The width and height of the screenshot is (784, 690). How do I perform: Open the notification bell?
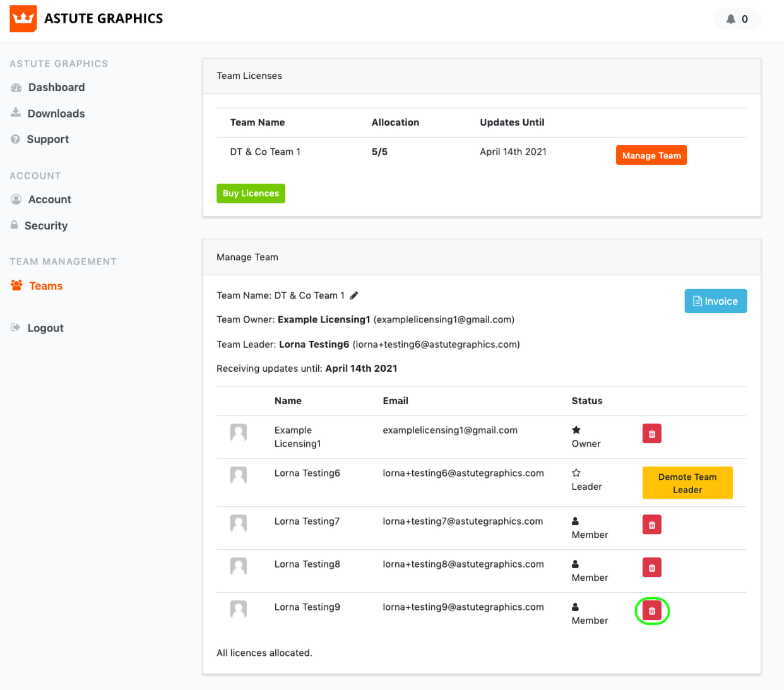click(x=731, y=19)
